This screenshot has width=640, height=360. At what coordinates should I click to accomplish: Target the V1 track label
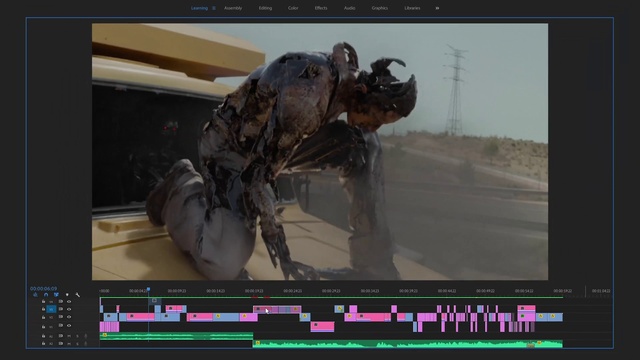click(51, 327)
